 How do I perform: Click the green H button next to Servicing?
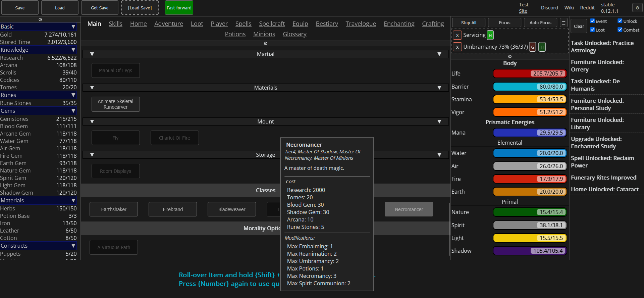(490, 35)
